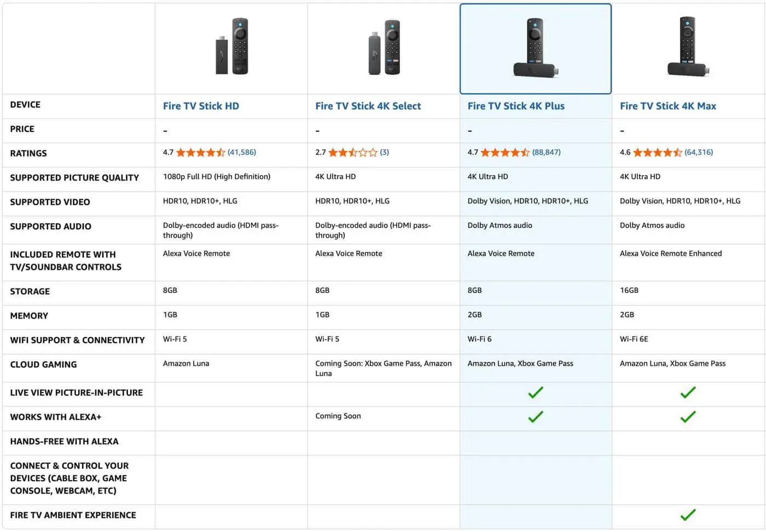The image size is (766, 532).
Task: Click the Live View checkmark for 4K Plus
Action: pos(535,392)
